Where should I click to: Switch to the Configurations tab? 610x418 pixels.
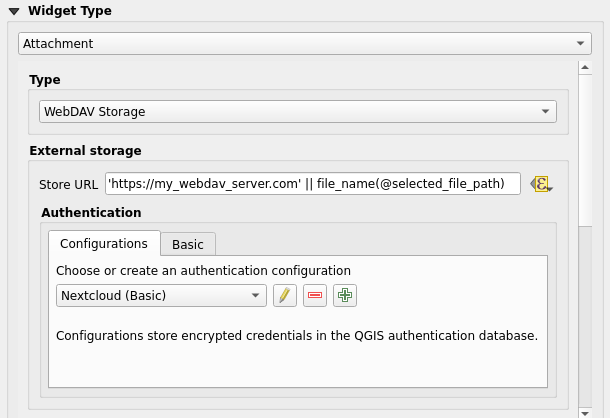pyautogui.click(x=104, y=243)
